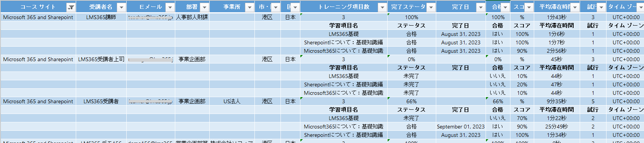Open the Eメール column filter dropdown

(170, 7)
